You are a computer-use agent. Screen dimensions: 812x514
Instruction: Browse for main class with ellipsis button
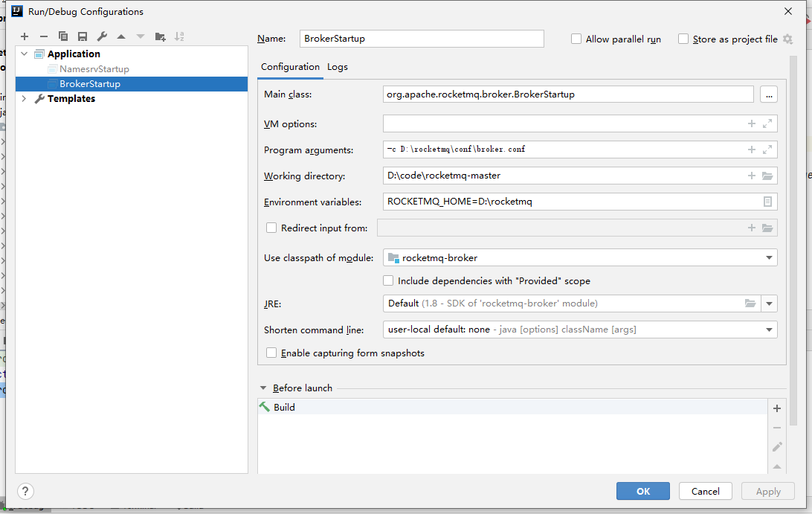pos(769,94)
